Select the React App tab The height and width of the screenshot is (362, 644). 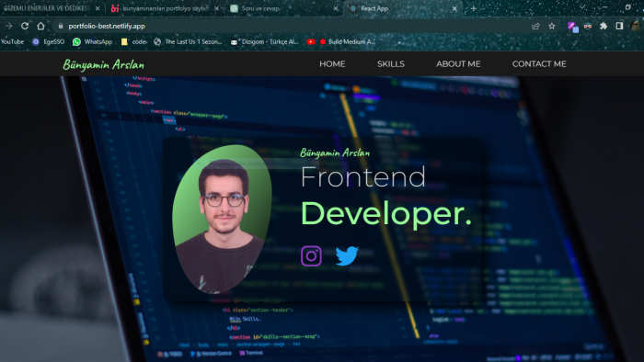(403, 8)
